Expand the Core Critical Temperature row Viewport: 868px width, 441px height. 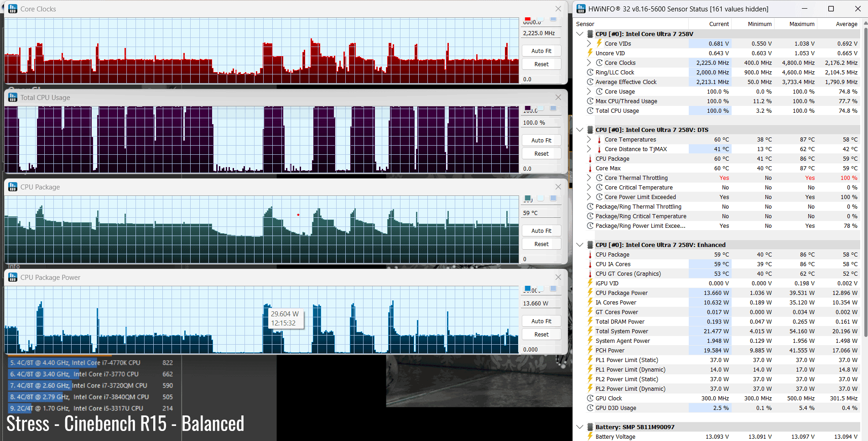tap(589, 187)
